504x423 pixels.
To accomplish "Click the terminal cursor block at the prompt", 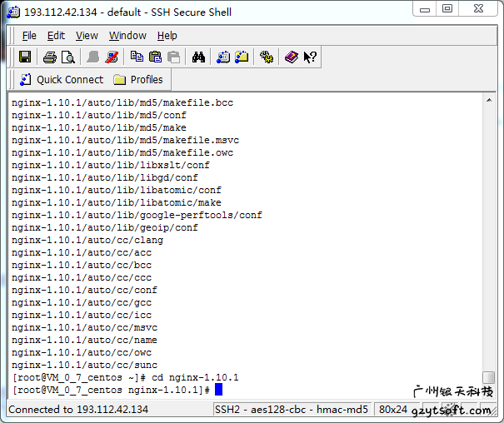I will (218, 390).
